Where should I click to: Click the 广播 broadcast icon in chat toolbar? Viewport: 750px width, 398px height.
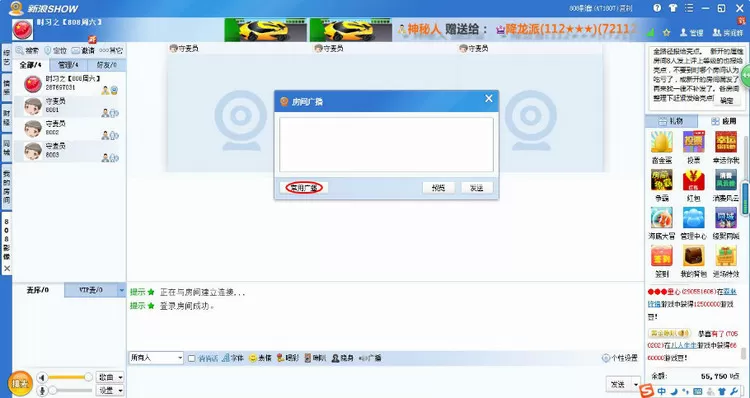click(370, 358)
